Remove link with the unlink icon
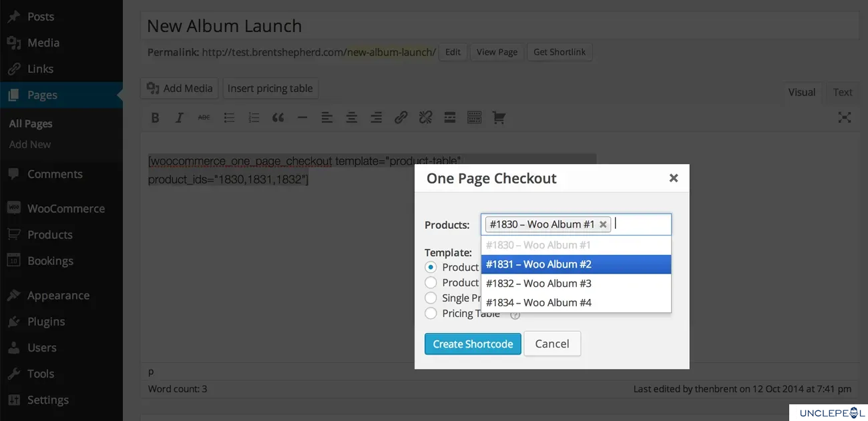This screenshot has width=868, height=421. (x=425, y=118)
